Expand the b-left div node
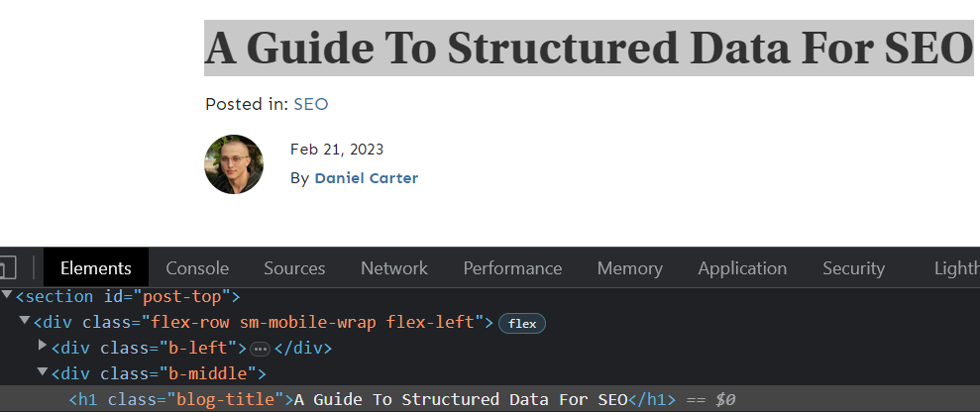 tap(43, 345)
